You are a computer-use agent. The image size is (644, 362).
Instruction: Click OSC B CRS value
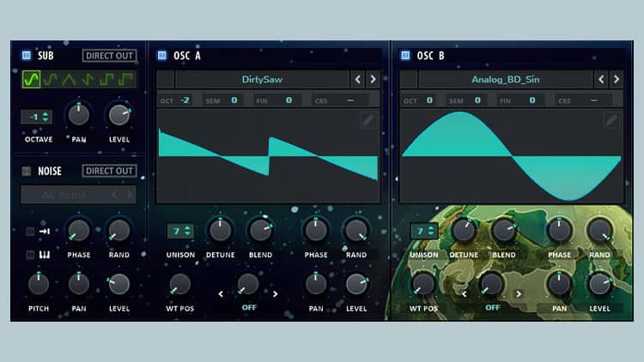(594, 100)
